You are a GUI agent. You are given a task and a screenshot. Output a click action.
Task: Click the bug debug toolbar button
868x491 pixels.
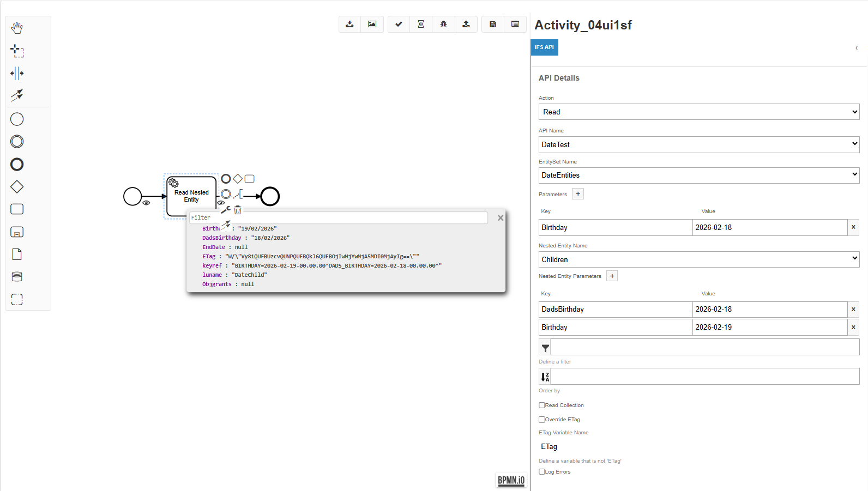point(444,24)
